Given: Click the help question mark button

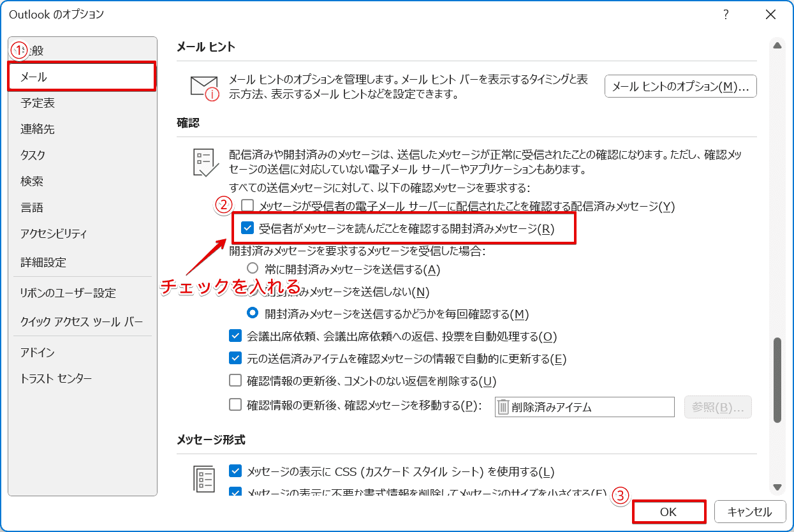Looking at the screenshot, I should (x=726, y=15).
